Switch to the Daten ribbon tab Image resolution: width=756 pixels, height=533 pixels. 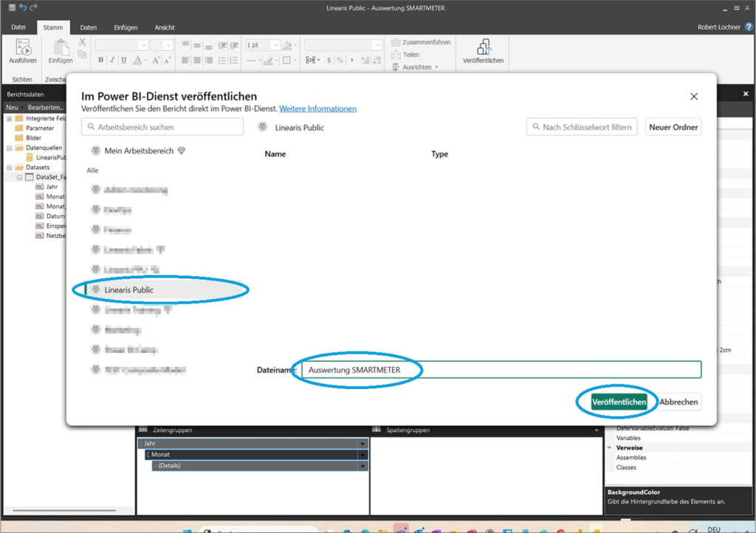(88, 27)
